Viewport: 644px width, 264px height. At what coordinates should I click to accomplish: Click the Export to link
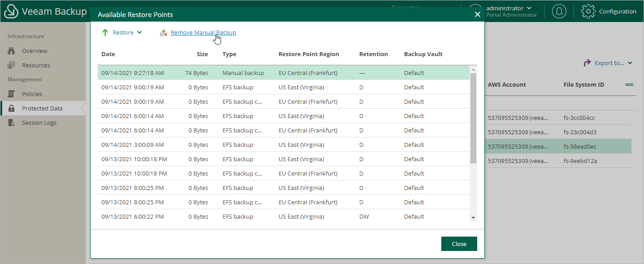coord(609,63)
